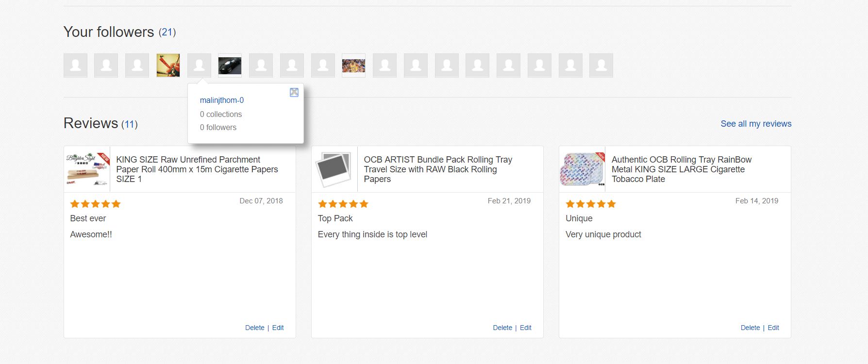Open the followers count (21) link
The width and height of the screenshot is (868, 364).
[167, 33]
